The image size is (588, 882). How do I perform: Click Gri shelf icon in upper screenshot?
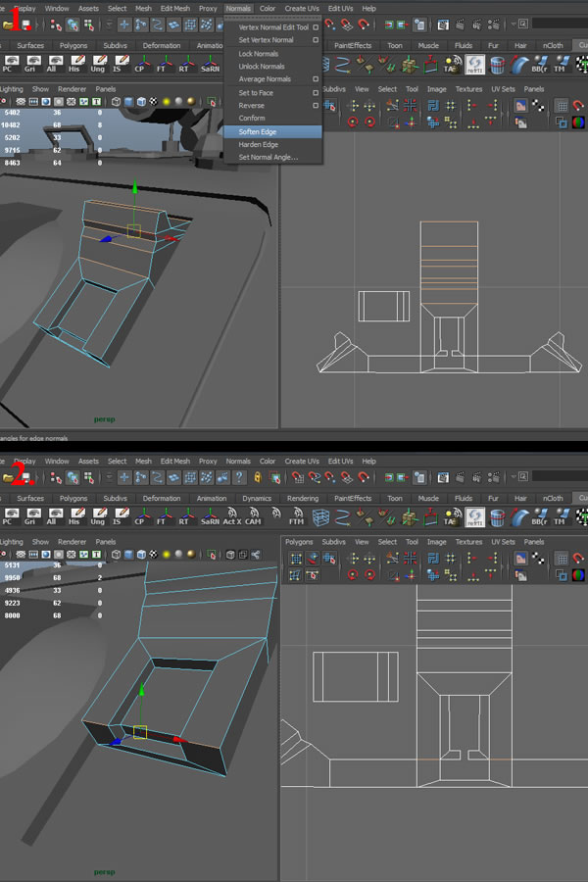click(x=32, y=64)
